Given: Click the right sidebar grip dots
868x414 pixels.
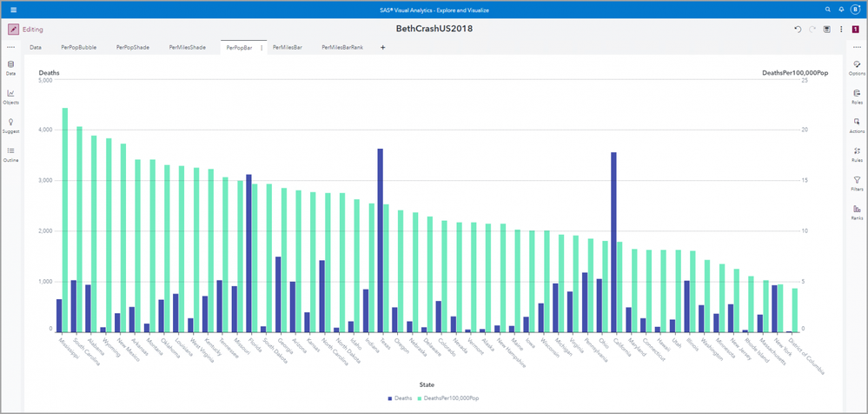Looking at the screenshot, I should pos(857,48).
